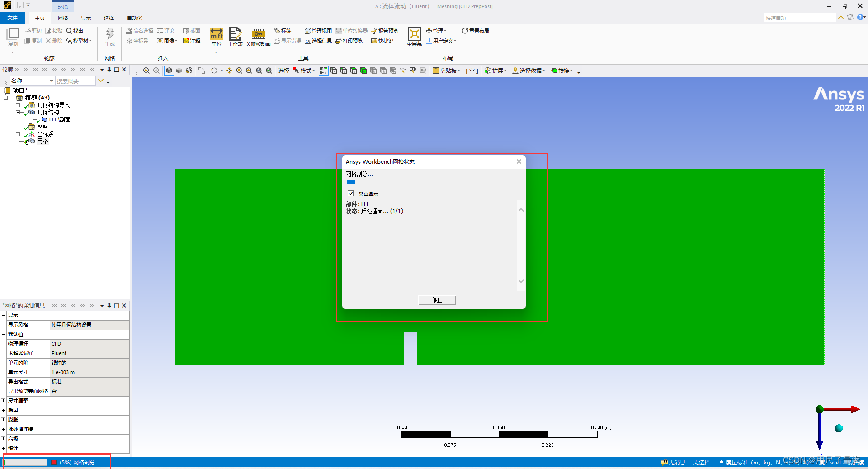Select the pan view tool
This screenshot has width=868, height=469.
coord(229,71)
